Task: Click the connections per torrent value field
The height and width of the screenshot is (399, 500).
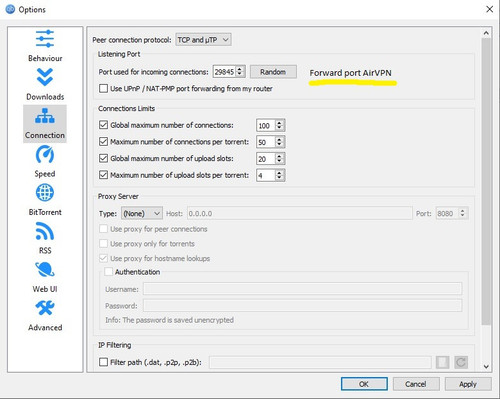Action: (x=266, y=142)
